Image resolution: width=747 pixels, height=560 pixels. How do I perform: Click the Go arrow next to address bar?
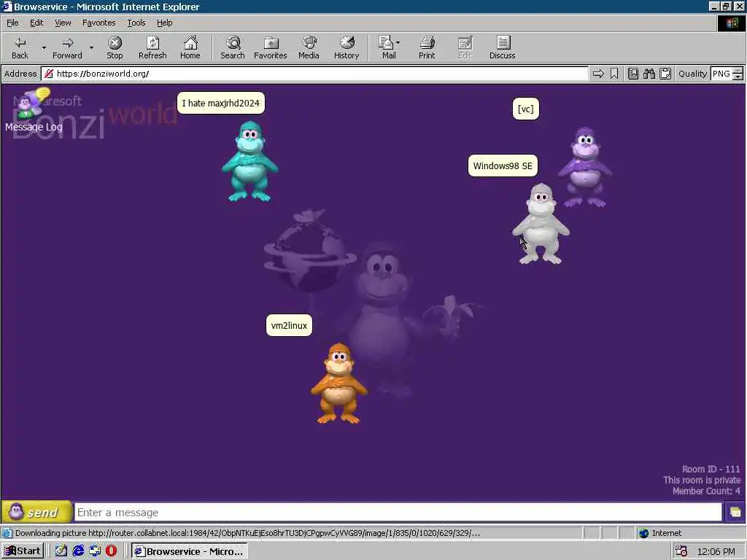[598, 74]
